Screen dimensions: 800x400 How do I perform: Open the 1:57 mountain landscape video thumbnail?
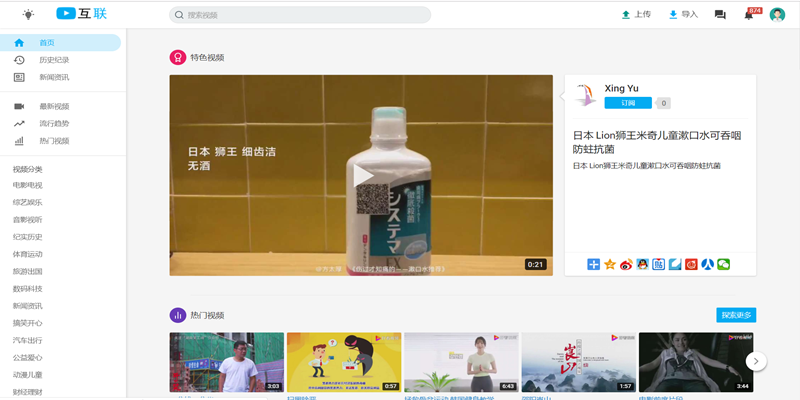point(579,362)
